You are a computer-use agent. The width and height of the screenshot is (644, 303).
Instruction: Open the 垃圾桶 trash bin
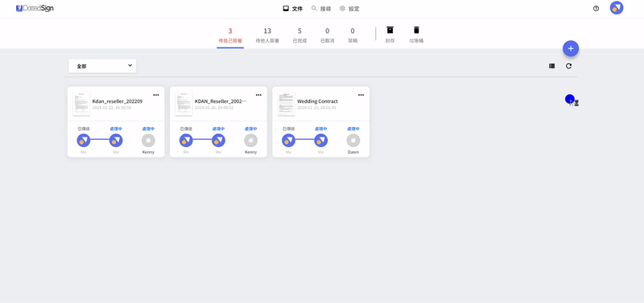416,35
